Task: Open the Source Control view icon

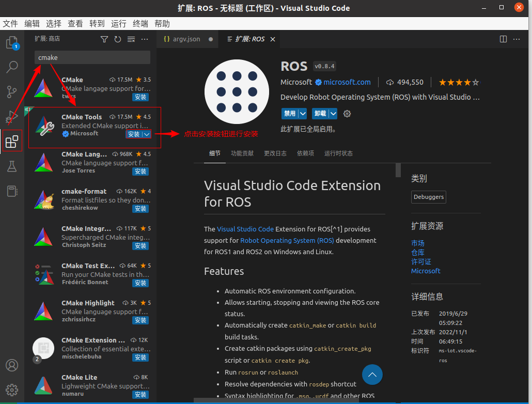Action: point(12,92)
